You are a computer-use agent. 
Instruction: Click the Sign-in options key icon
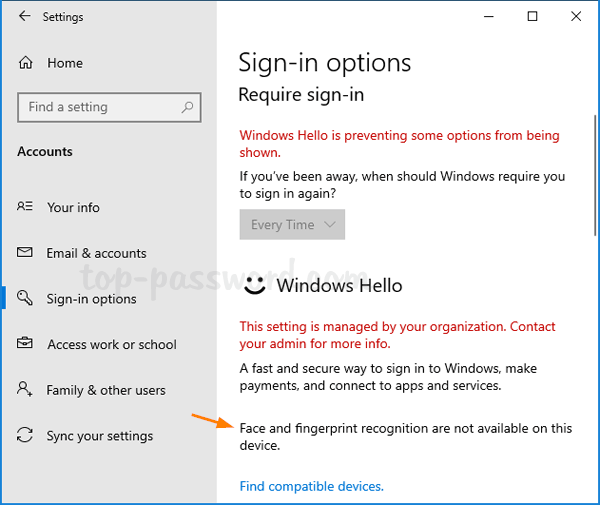[24, 298]
